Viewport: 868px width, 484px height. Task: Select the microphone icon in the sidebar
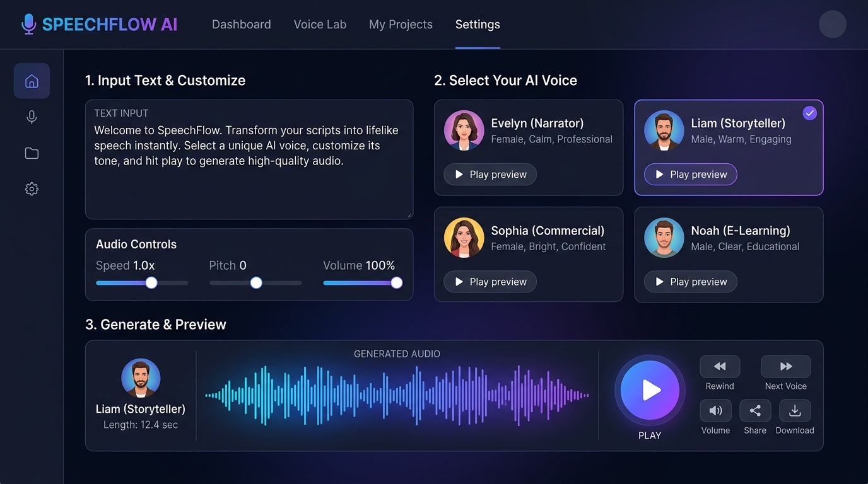tap(32, 117)
